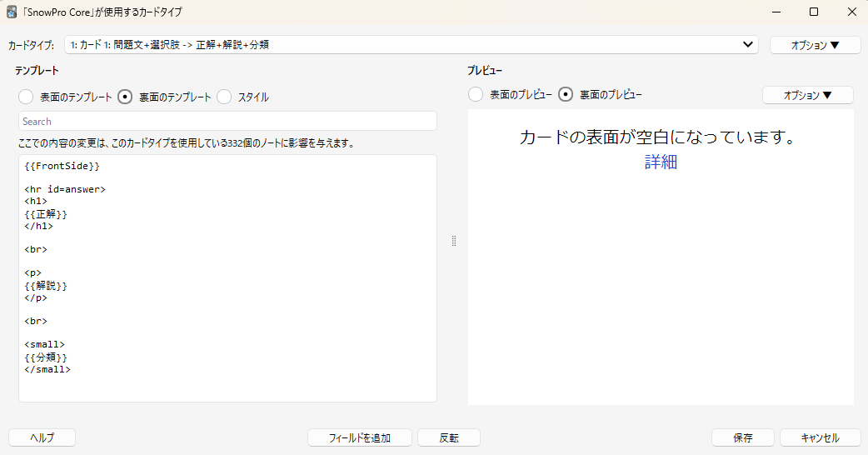Open the カードタイプ dropdown list
The image size is (868, 455).
pos(411,45)
